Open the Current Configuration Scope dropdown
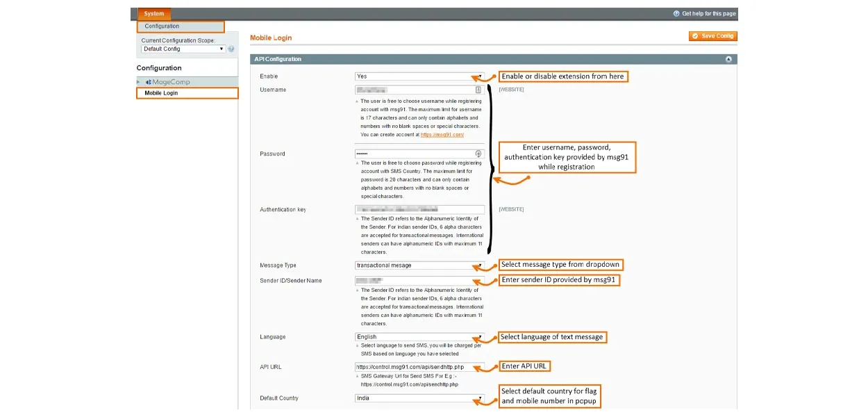The image size is (868, 417). click(x=183, y=49)
